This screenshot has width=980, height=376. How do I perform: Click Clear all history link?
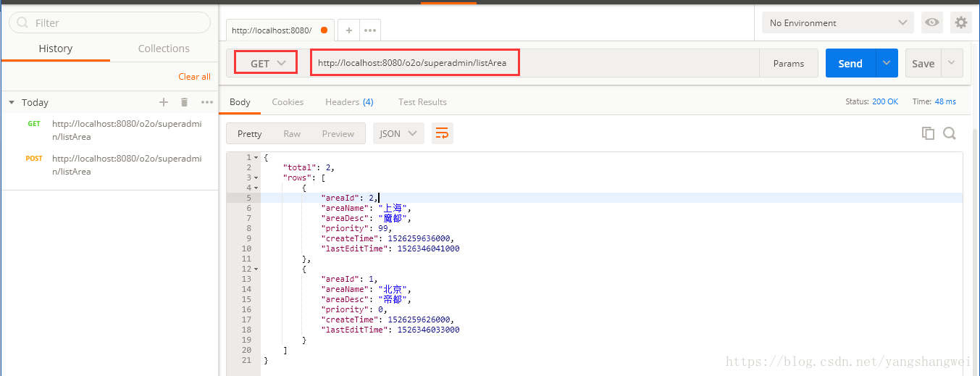point(194,77)
